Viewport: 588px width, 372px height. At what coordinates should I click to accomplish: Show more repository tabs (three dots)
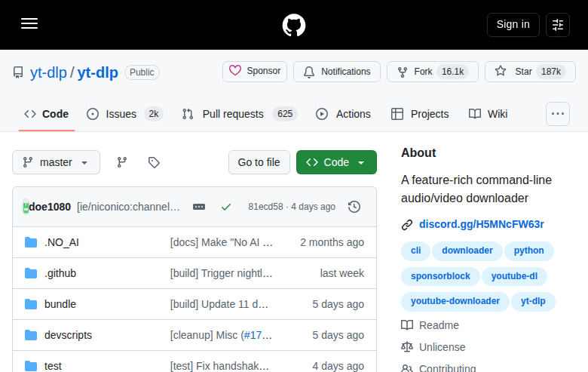558,114
